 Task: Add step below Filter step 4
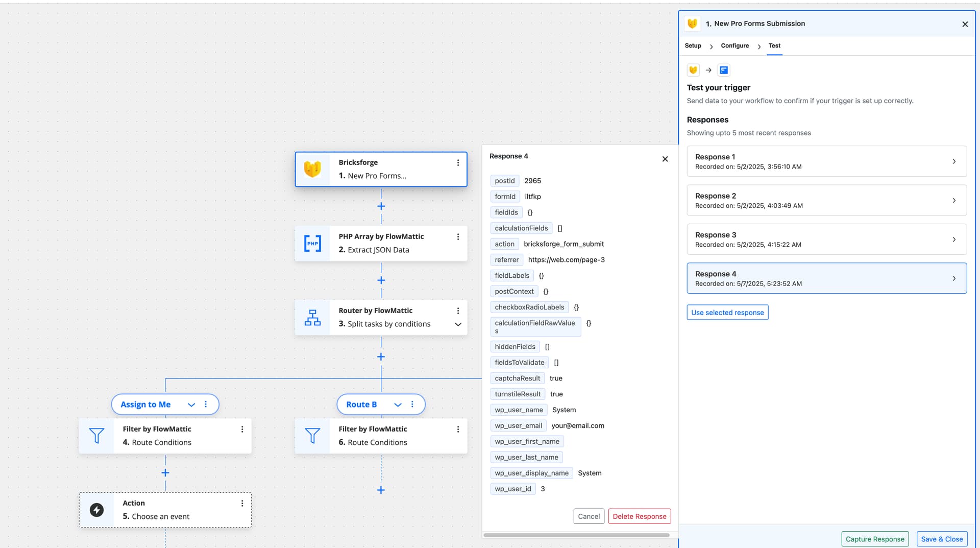pyautogui.click(x=165, y=473)
